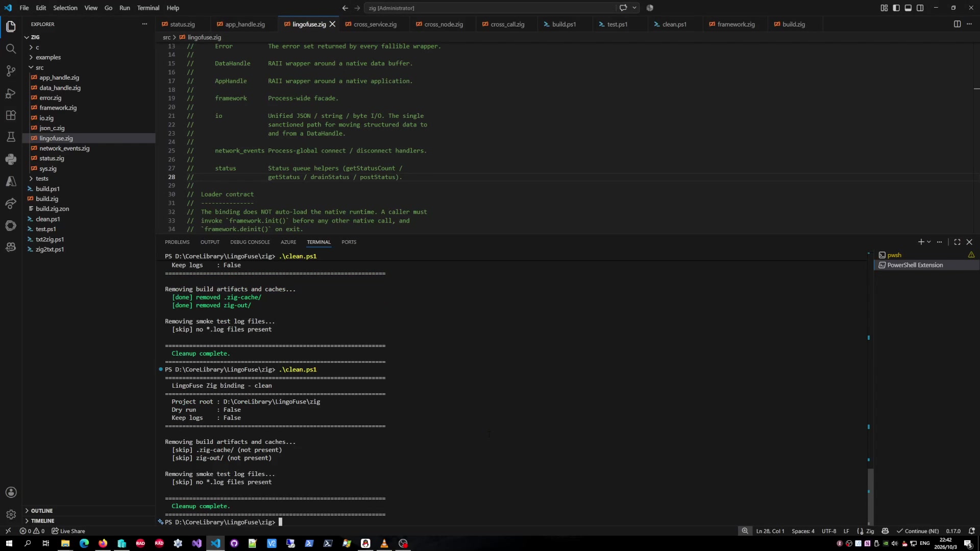This screenshot has width=980, height=551.
Task: Open the Selection menu
Action: (65, 8)
